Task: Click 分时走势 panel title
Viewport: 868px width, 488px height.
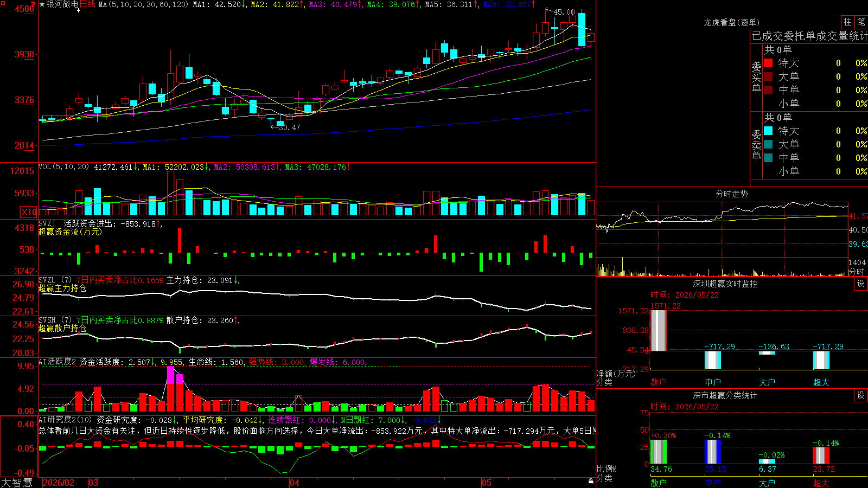Action: (x=731, y=194)
